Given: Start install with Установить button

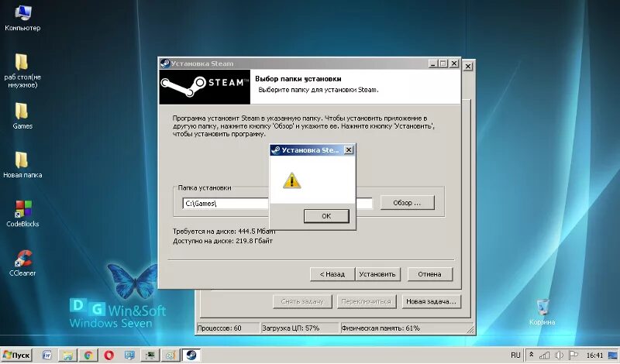Looking at the screenshot, I should [x=377, y=274].
